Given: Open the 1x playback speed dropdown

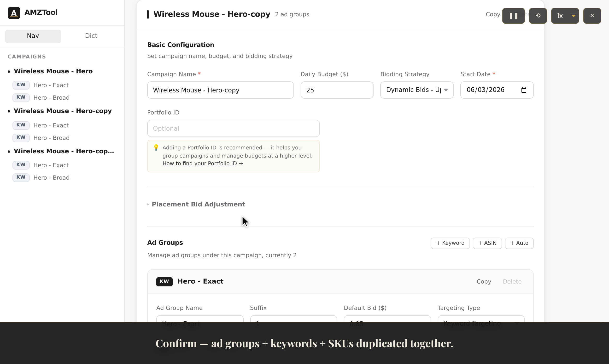Looking at the screenshot, I should click(x=565, y=16).
